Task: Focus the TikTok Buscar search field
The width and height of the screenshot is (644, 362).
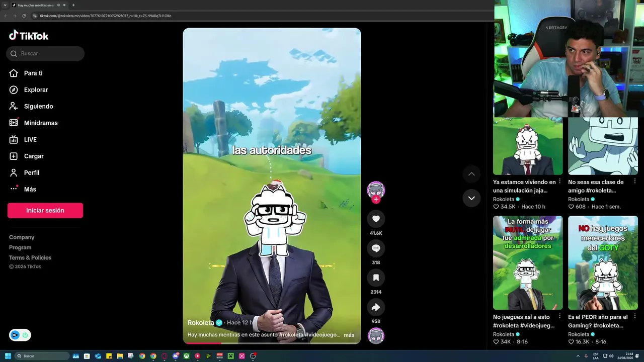Action: [45, 54]
